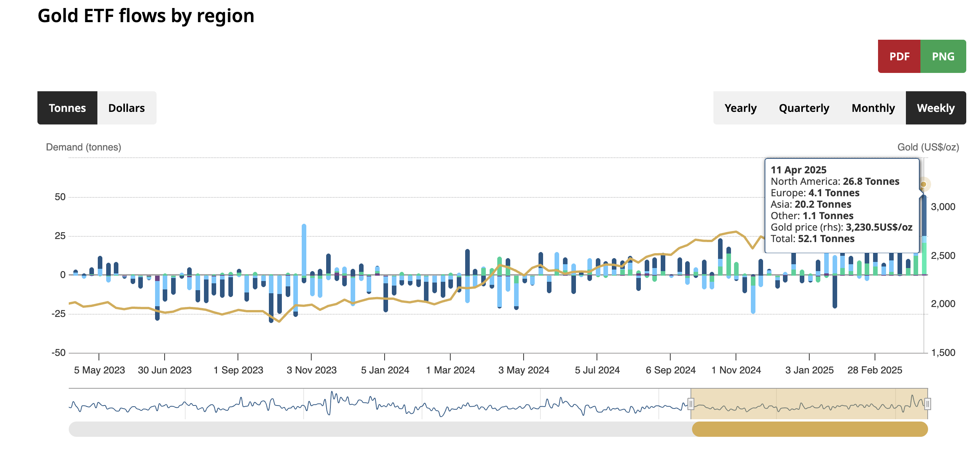The width and height of the screenshot is (980, 462).
Task: Click the gold price marker dot
Action: click(x=923, y=184)
